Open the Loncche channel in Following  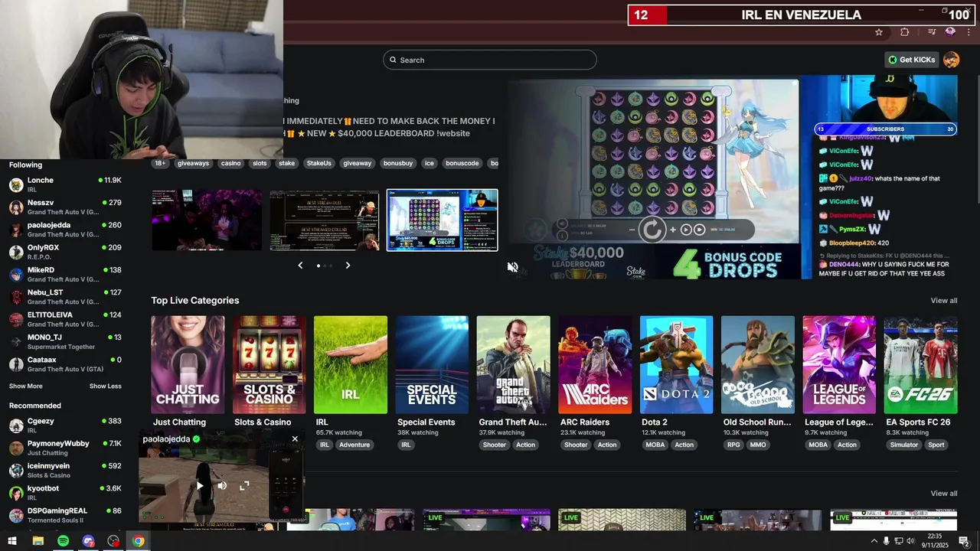click(65, 184)
